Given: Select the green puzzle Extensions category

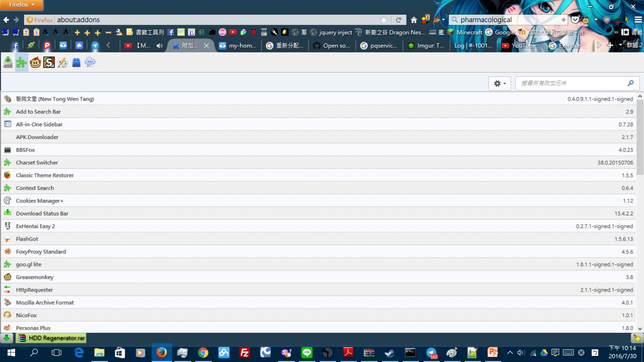Looking at the screenshot, I should 21,62.
